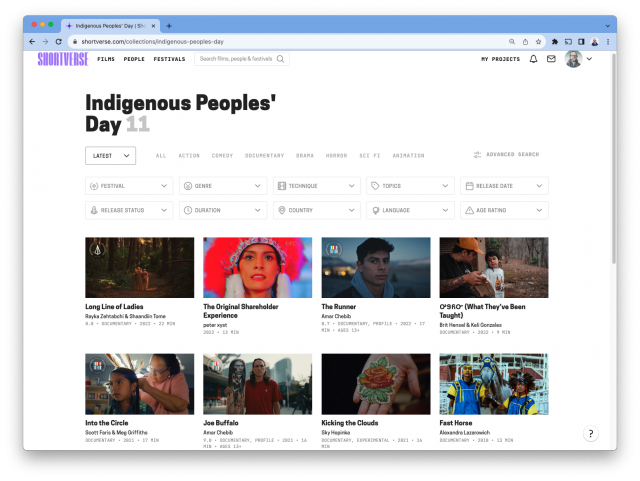
Task: Click The Runner title link
Action: click(x=339, y=307)
